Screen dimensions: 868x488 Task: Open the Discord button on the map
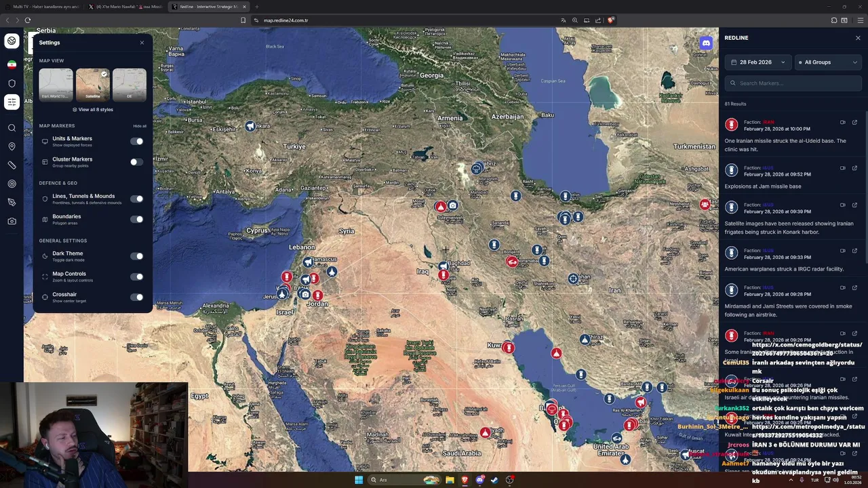pyautogui.click(x=706, y=43)
